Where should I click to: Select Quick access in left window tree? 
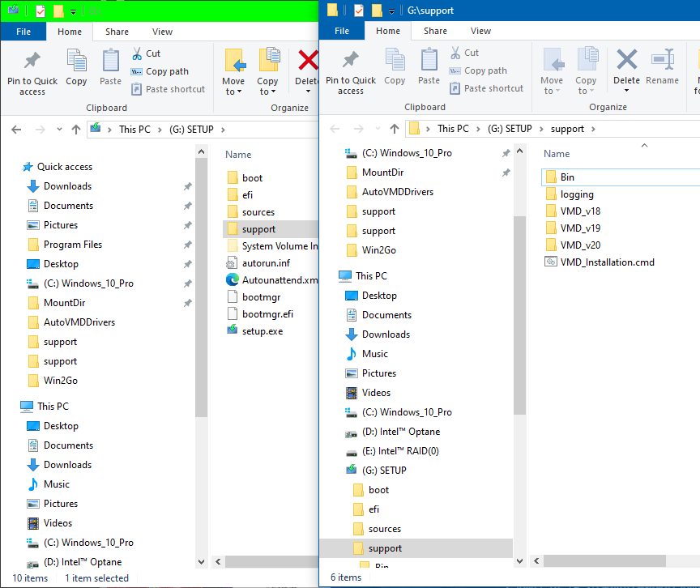[64, 167]
